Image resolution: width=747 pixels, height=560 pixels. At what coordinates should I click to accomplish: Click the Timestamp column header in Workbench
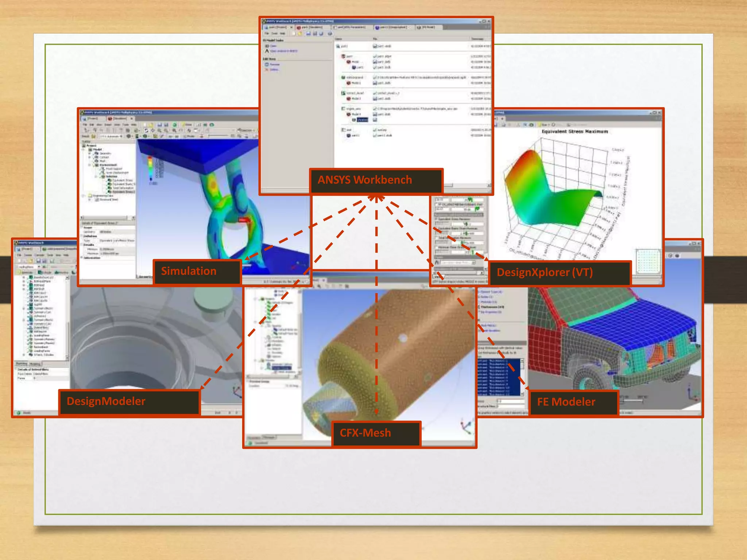[x=477, y=39]
